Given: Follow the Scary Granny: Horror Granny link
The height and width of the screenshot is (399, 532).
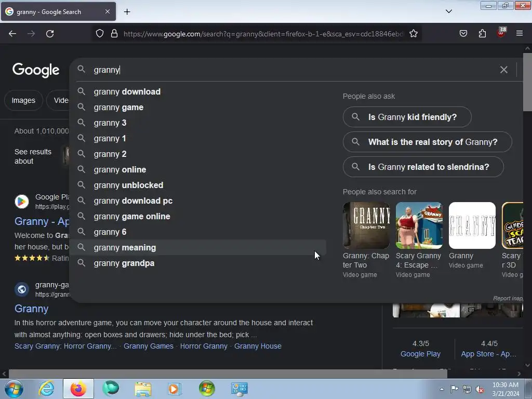Looking at the screenshot, I should [x=65, y=346].
